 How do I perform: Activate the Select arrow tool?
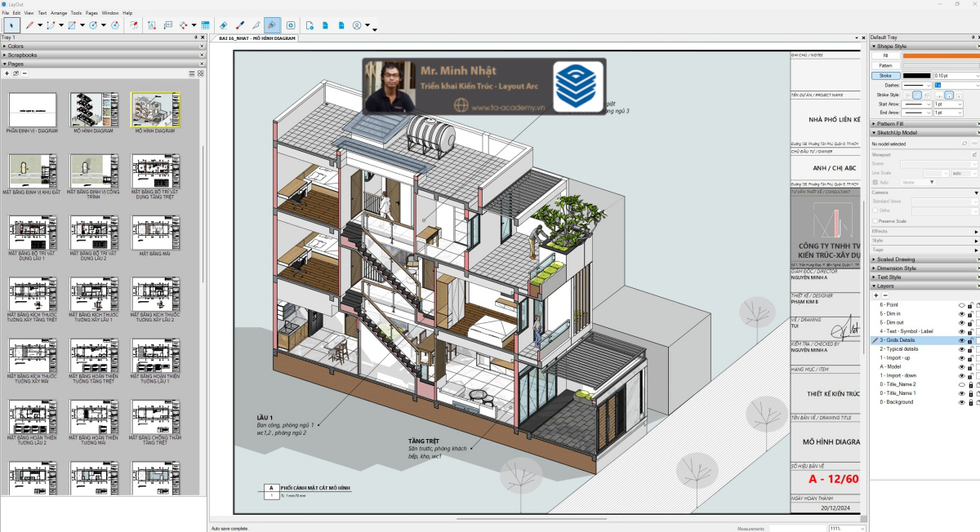11,25
